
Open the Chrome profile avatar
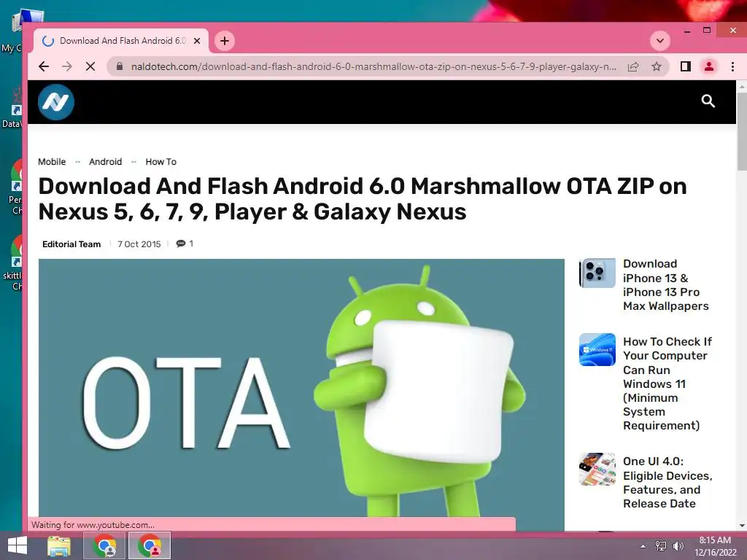[x=709, y=66]
